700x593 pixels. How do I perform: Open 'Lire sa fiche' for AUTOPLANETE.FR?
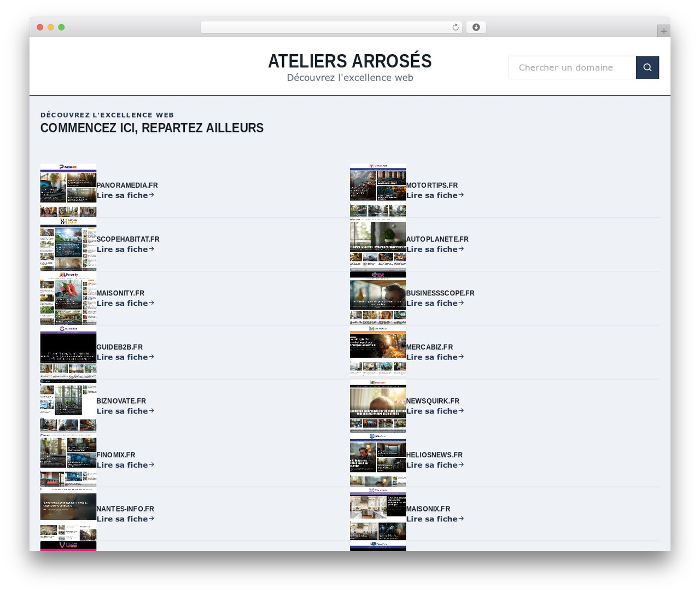[435, 249]
